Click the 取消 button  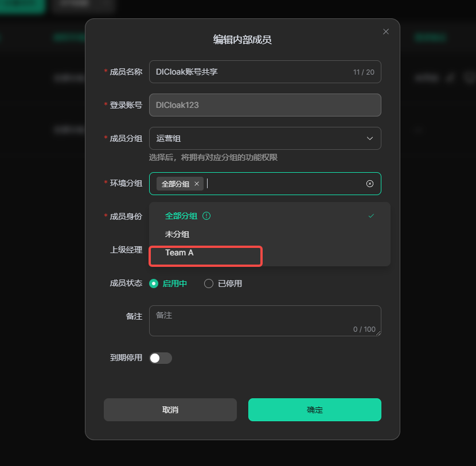point(170,410)
